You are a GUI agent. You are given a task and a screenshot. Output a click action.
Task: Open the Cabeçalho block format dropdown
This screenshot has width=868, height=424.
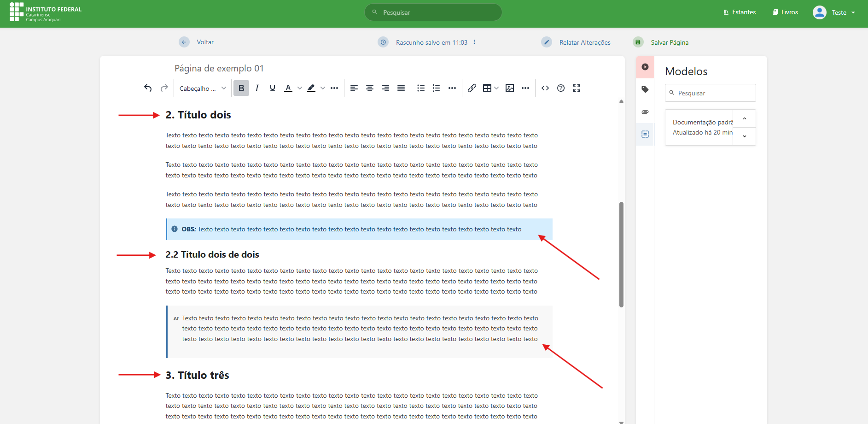[203, 88]
